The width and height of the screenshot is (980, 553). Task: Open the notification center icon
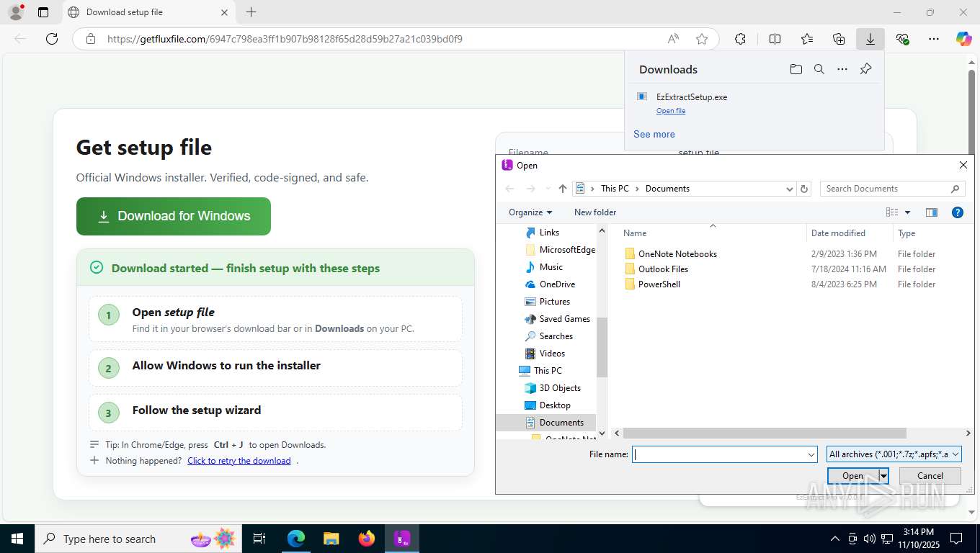pyautogui.click(x=955, y=539)
